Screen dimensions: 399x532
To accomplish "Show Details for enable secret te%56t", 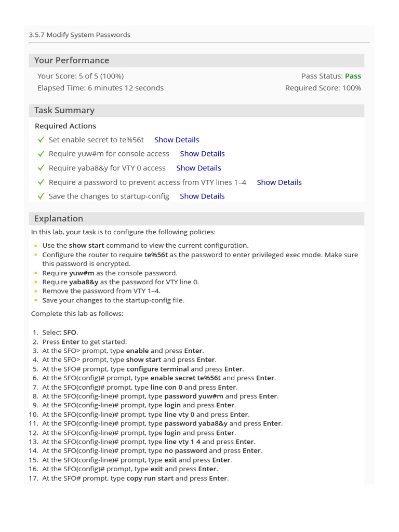I will point(177,140).
